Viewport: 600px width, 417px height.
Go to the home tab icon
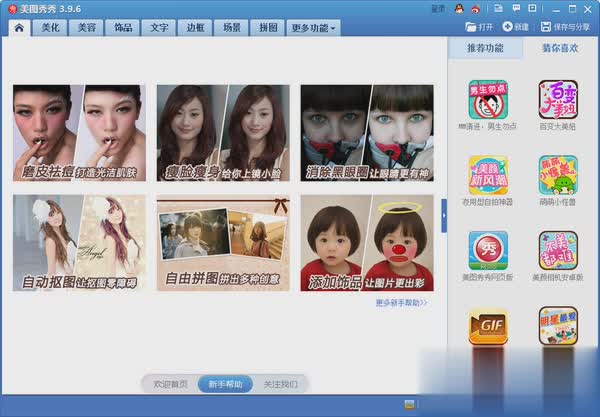20,28
